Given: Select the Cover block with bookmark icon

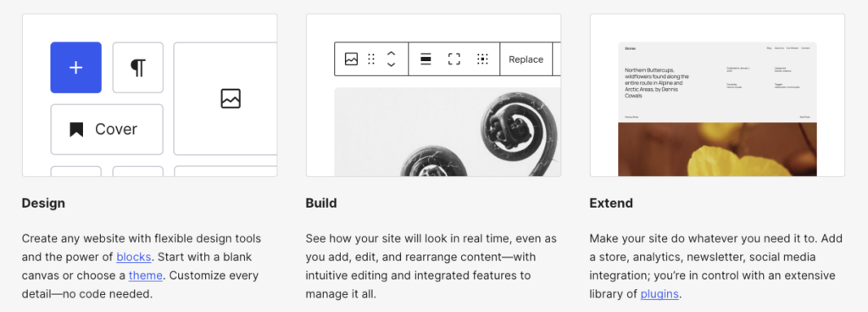Looking at the screenshot, I should point(107,130).
